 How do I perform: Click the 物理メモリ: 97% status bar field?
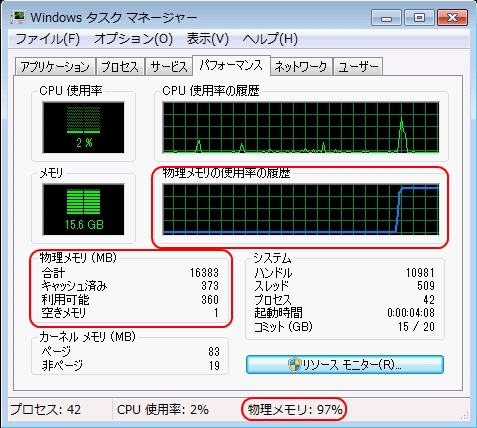pyautogui.click(x=295, y=409)
